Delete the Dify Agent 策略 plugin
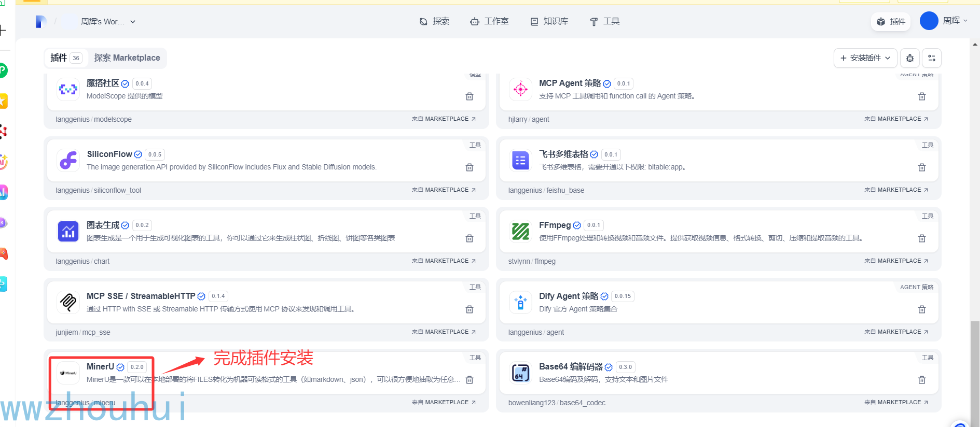 [x=922, y=309]
